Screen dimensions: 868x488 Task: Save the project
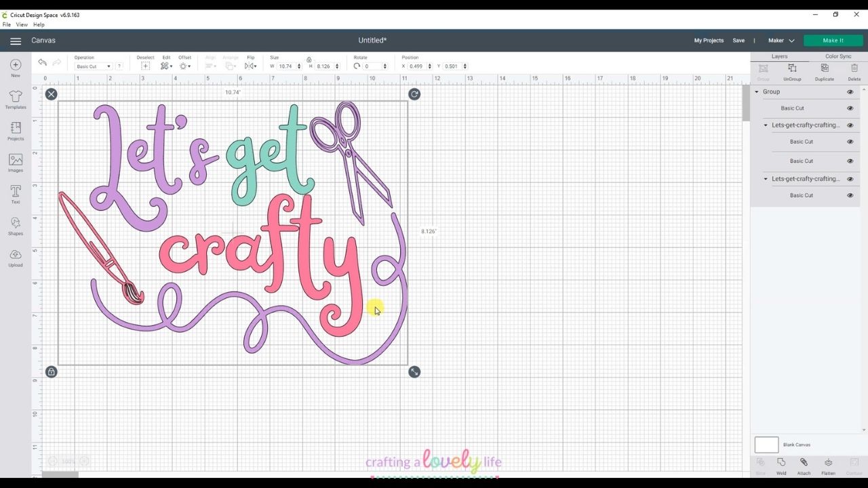point(738,41)
